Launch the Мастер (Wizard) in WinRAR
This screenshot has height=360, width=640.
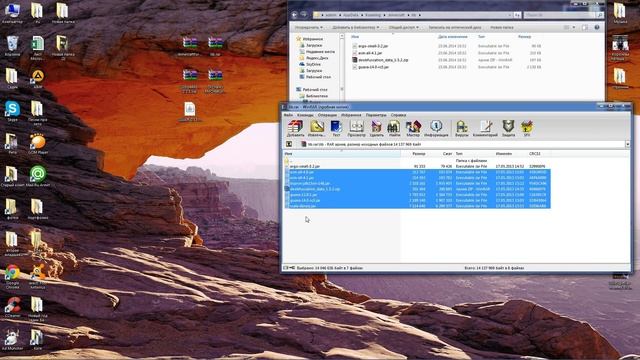point(413,129)
